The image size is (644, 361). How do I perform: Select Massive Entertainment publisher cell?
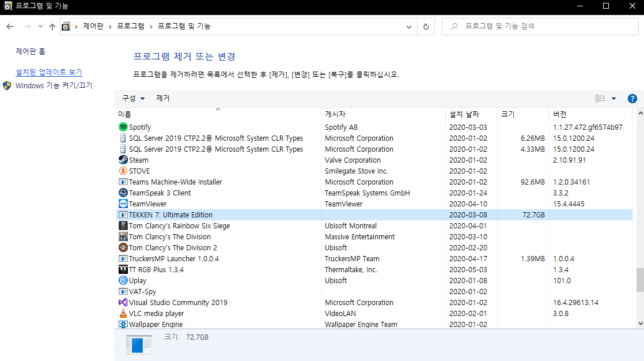[360, 237]
